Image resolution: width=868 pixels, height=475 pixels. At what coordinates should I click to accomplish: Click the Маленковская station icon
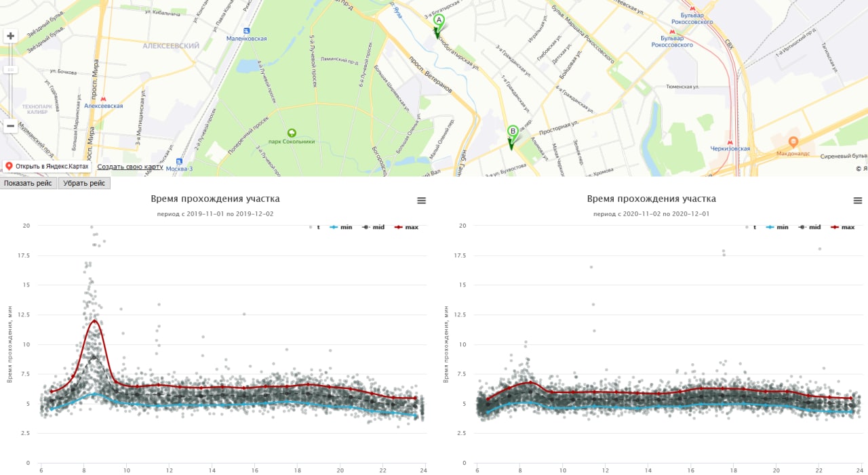click(247, 30)
